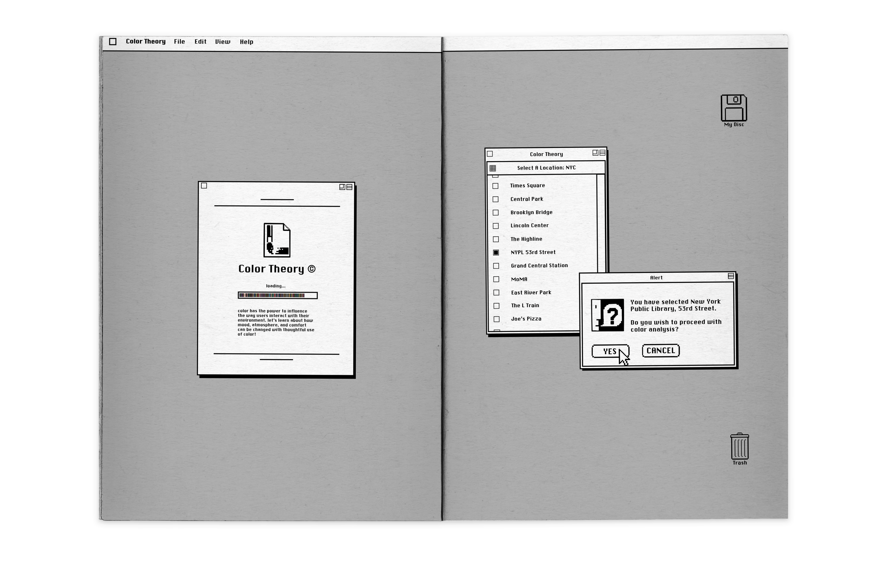Open the File menu
This screenshot has width=882, height=588.
179,42
